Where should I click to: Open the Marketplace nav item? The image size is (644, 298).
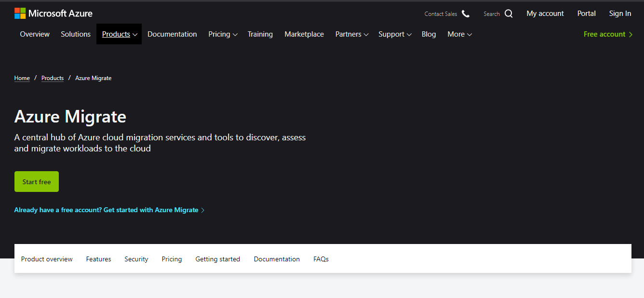pyautogui.click(x=304, y=34)
